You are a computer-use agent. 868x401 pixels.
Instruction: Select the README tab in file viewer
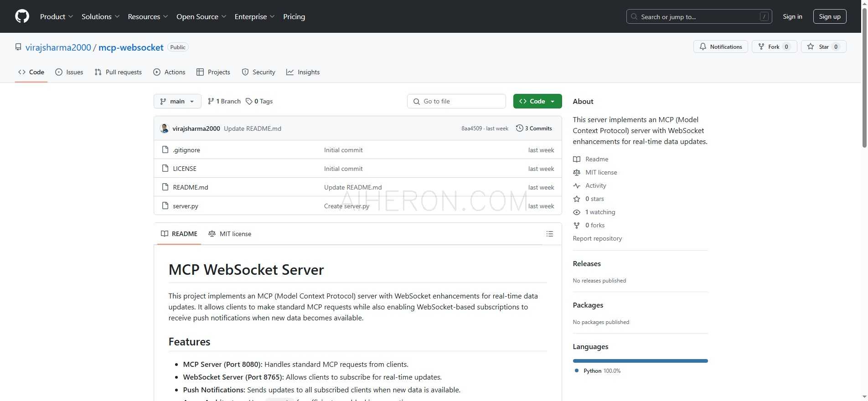point(179,234)
